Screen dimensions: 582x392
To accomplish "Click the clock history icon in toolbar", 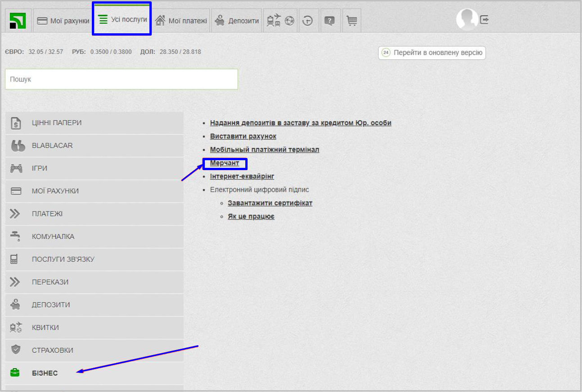I will tap(308, 21).
